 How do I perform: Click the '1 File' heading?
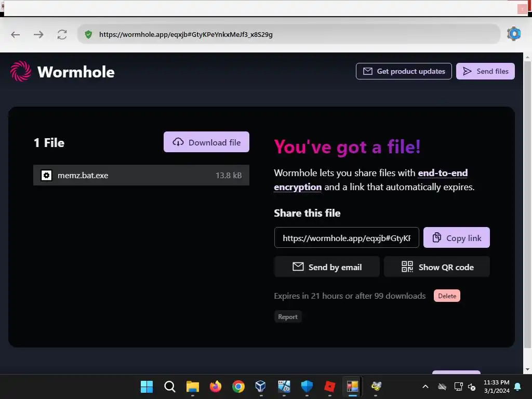pos(49,142)
